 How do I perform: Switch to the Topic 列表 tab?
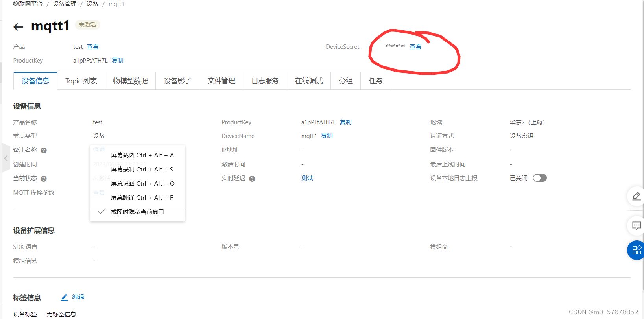click(x=81, y=81)
